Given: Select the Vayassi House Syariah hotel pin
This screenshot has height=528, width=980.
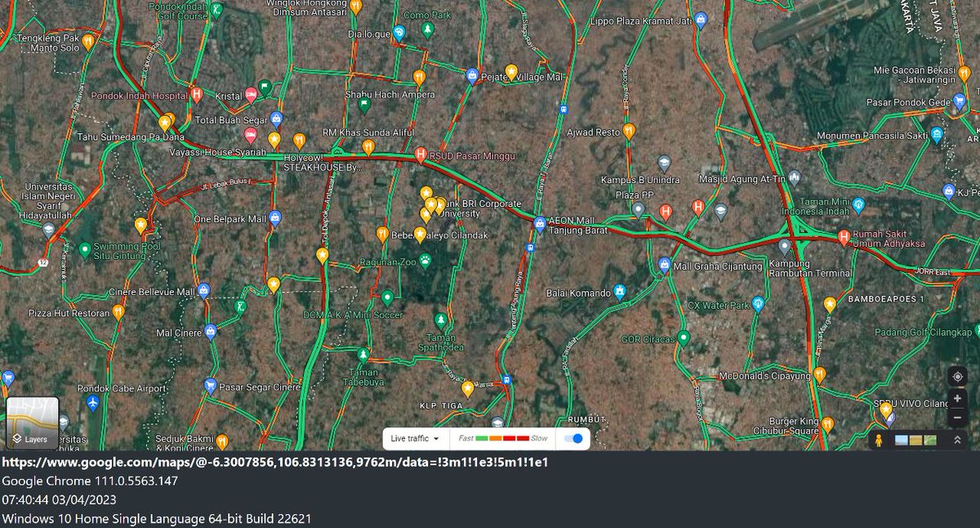Looking at the screenshot, I should (x=251, y=136).
